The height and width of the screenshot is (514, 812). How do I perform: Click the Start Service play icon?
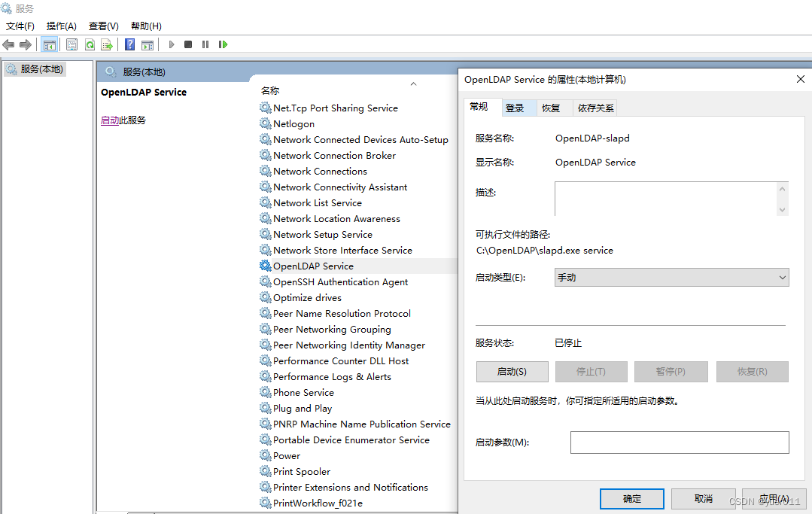[x=172, y=44]
